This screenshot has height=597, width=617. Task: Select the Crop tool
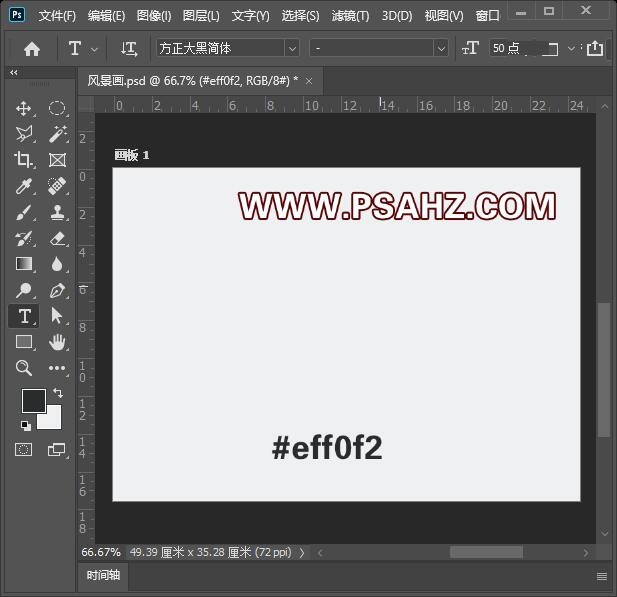pos(24,160)
